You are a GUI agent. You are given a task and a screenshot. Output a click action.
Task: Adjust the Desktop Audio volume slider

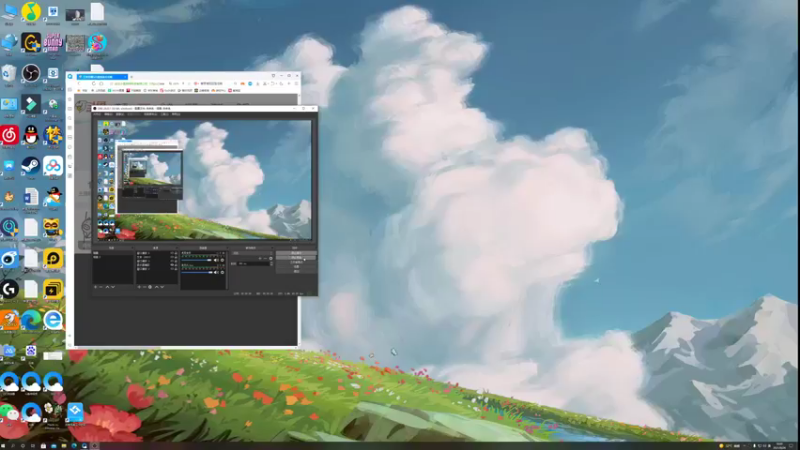coord(196,260)
